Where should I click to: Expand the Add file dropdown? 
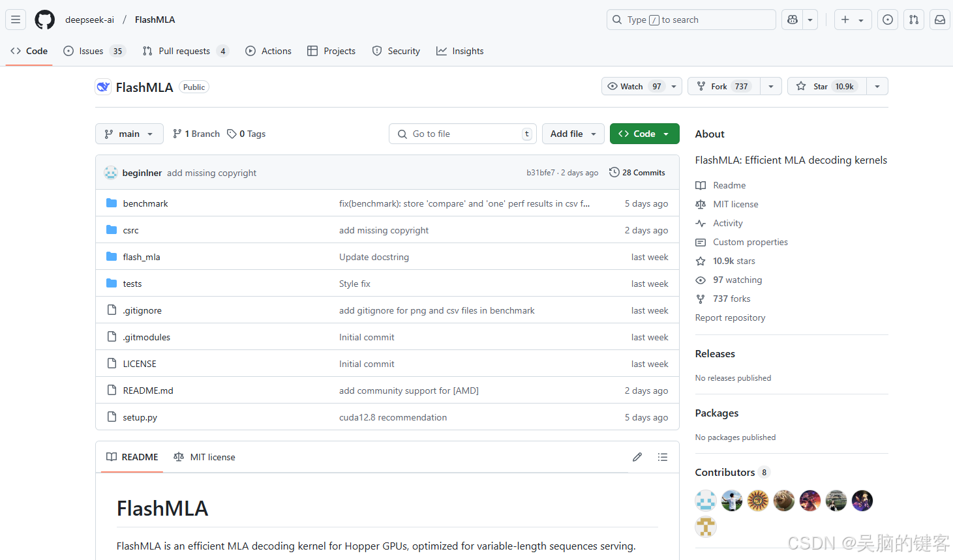(573, 134)
